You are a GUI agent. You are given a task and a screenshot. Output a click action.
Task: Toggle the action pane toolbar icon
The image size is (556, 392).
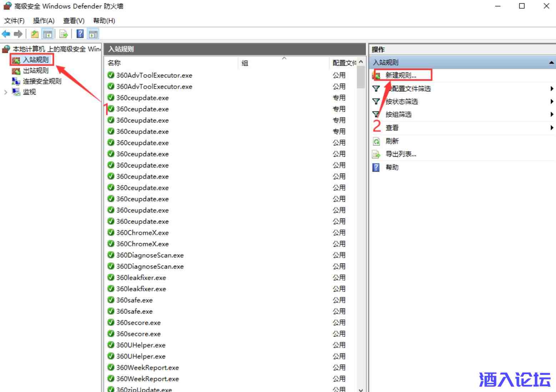click(x=93, y=34)
